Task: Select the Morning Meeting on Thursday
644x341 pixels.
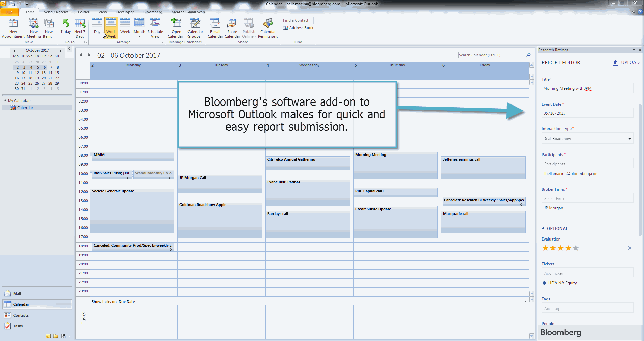Action: [395, 165]
